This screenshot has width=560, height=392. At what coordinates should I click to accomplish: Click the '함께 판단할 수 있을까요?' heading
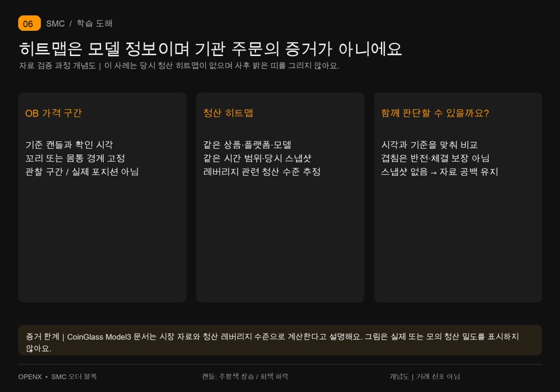coord(435,113)
